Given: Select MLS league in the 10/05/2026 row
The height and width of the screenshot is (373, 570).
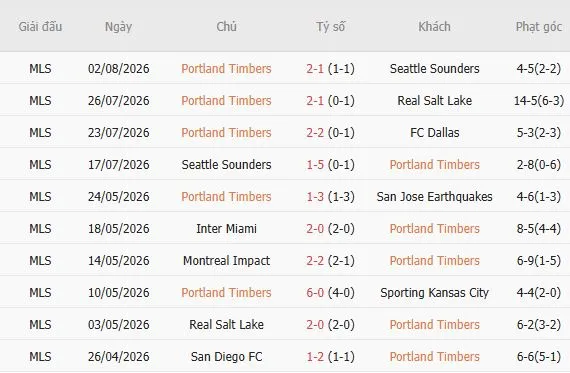Looking at the screenshot, I should click(x=40, y=292).
